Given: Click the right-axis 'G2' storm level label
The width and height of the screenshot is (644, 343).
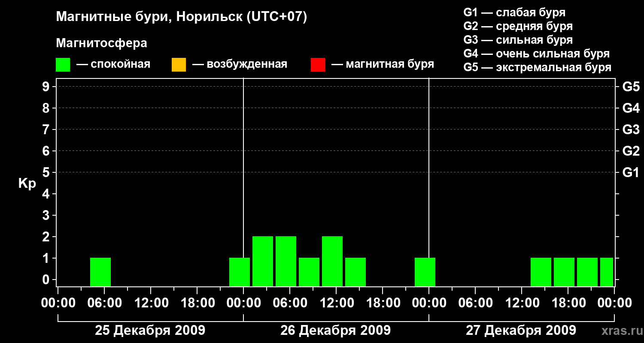Looking at the screenshot, I should pos(631,151).
